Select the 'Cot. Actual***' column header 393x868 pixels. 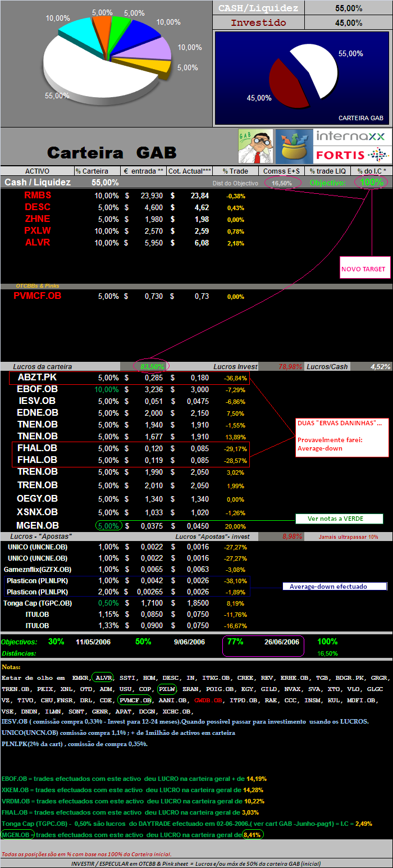coord(189,171)
